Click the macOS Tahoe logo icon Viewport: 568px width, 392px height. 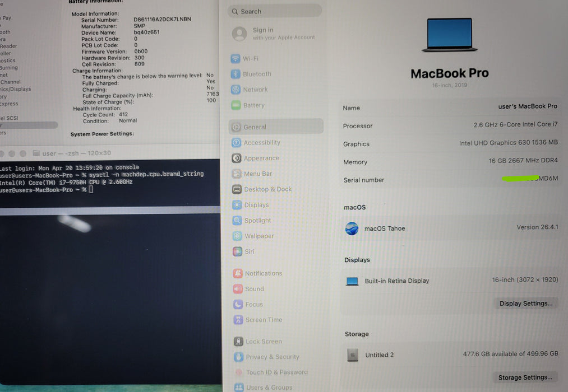[x=352, y=228]
